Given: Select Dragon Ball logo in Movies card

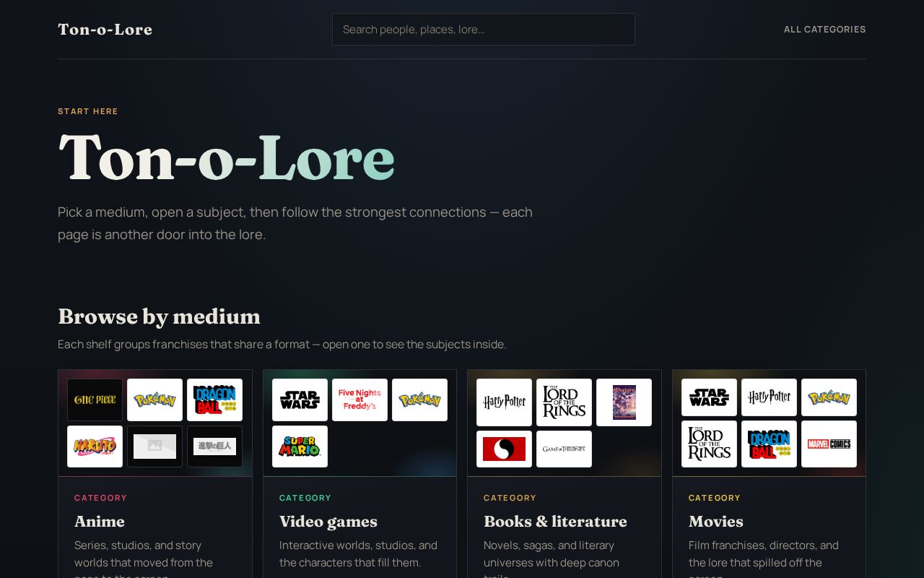Looking at the screenshot, I should tap(769, 444).
